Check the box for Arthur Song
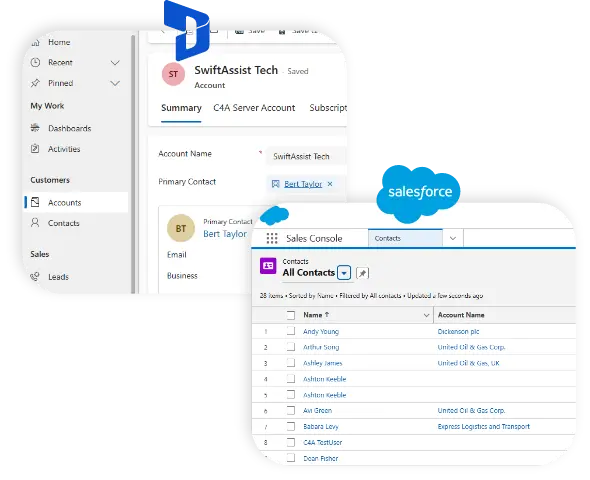 (x=290, y=347)
